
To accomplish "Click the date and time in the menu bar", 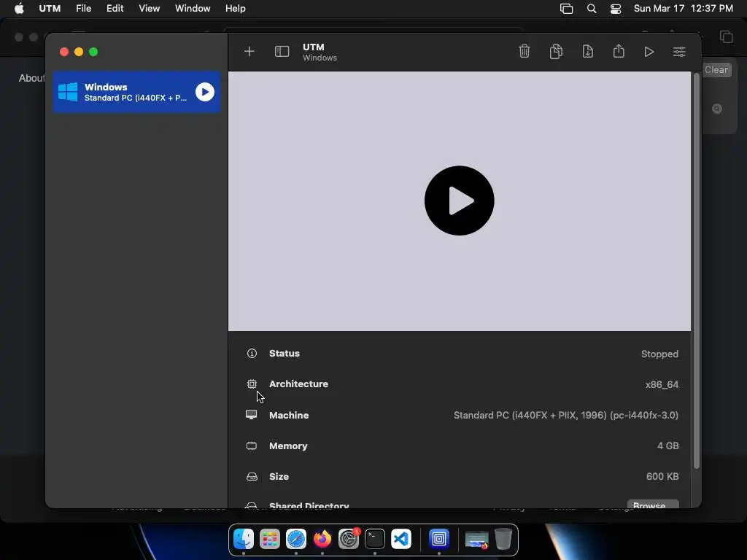I will point(683,8).
